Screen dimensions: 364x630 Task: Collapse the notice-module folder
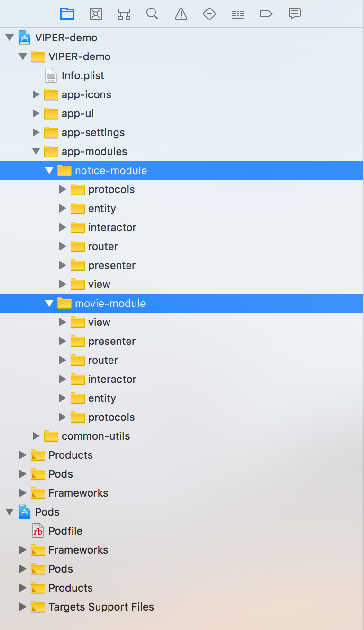click(50, 170)
